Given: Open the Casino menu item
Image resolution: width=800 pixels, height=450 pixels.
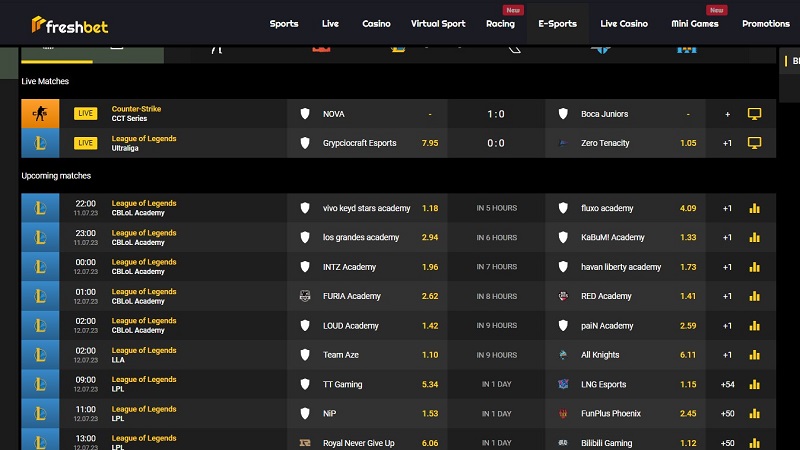Looking at the screenshot, I should tap(376, 23).
